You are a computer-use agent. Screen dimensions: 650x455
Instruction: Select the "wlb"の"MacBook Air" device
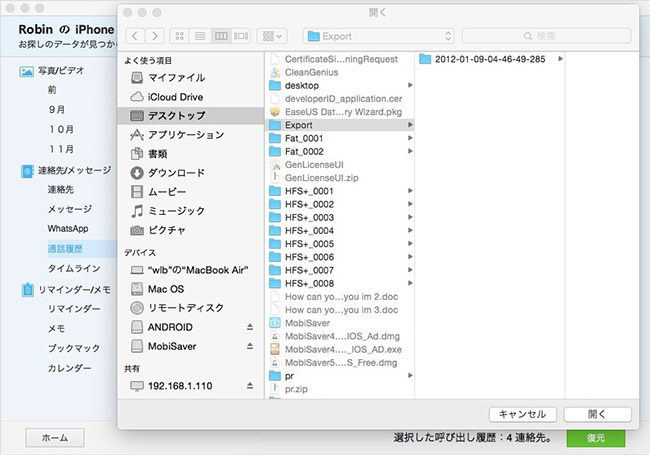191,270
